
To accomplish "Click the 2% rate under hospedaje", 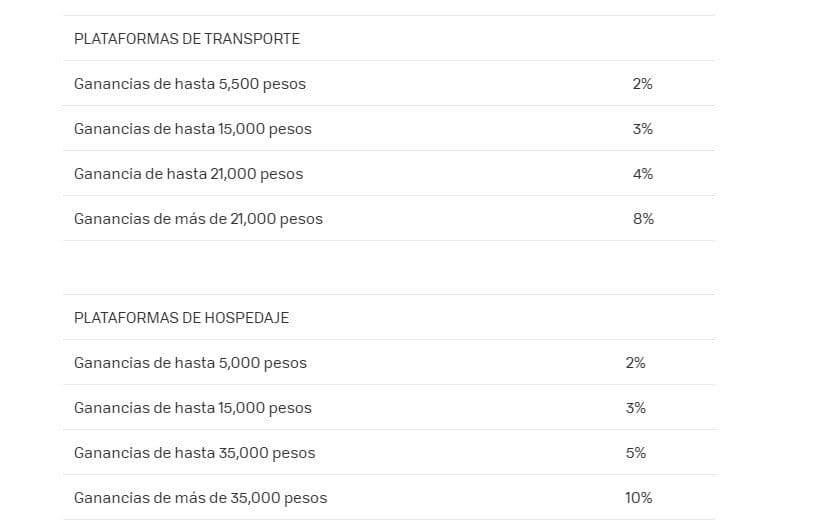I will click(x=636, y=363).
